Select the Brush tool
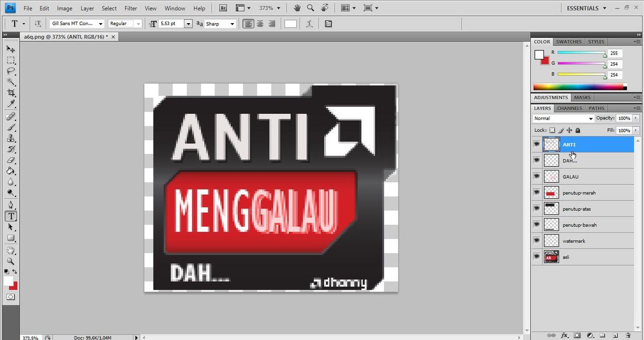 tap(11, 127)
